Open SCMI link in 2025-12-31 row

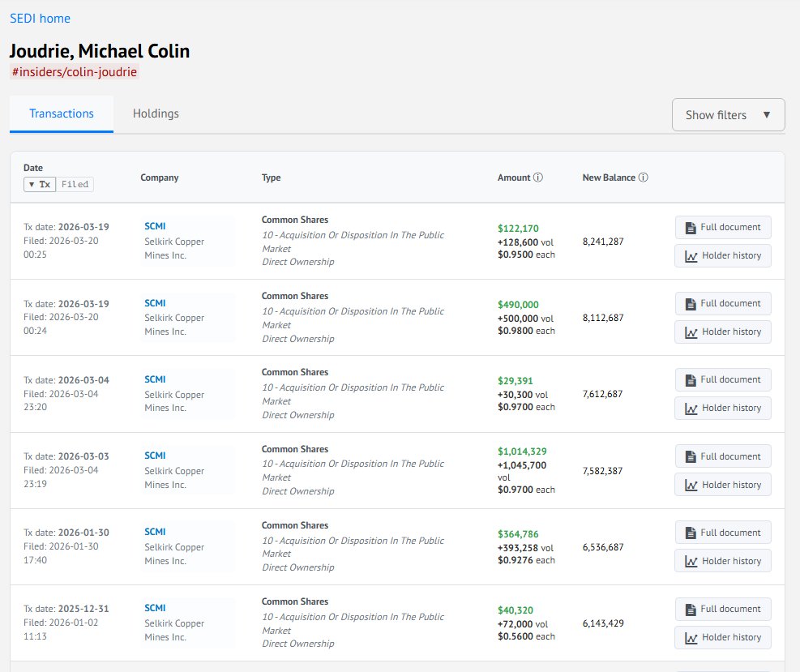click(155, 608)
